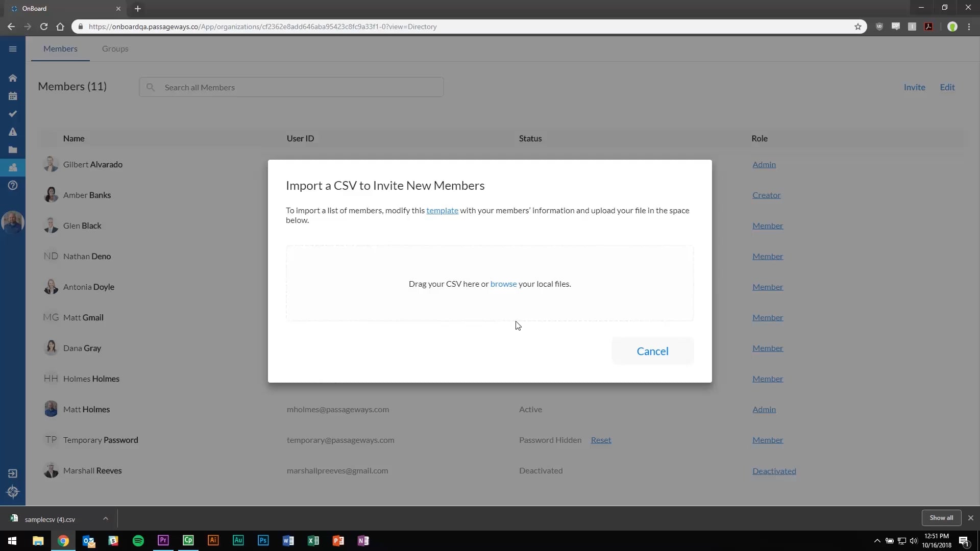Open a new browser tab

pyautogui.click(x=137, y=9)
